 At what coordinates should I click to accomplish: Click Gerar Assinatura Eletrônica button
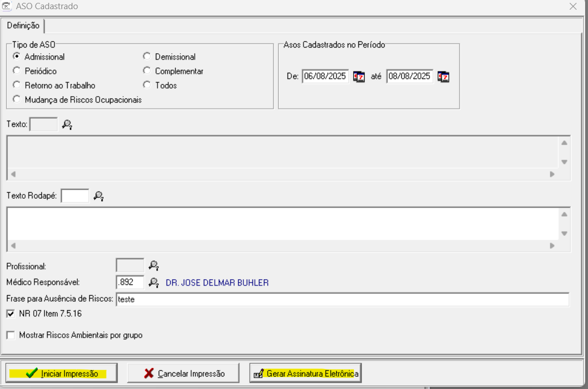(x=306, y=374)
